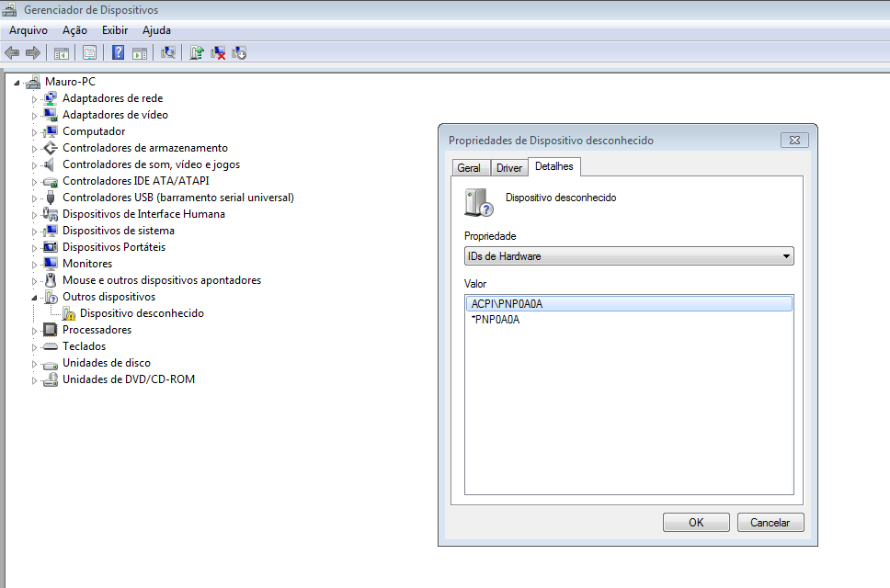Click the blue Help toolbar icon
This screenshot has height=588, width=890.
point(118,52)
